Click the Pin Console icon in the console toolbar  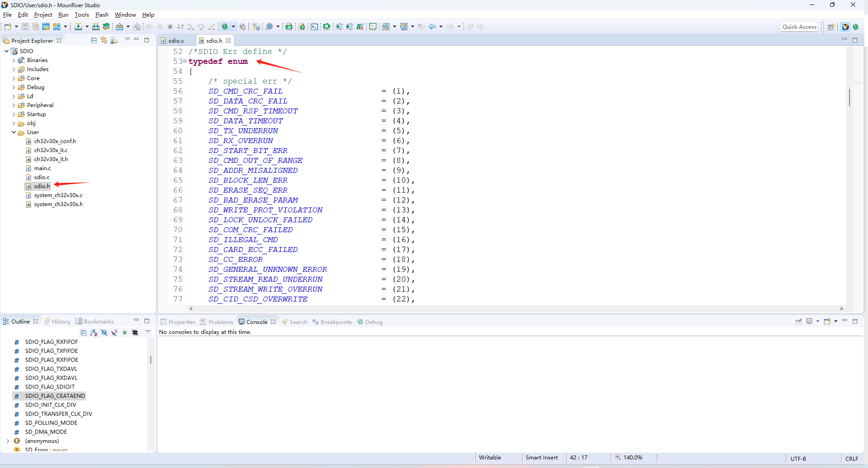coord(799,321)
